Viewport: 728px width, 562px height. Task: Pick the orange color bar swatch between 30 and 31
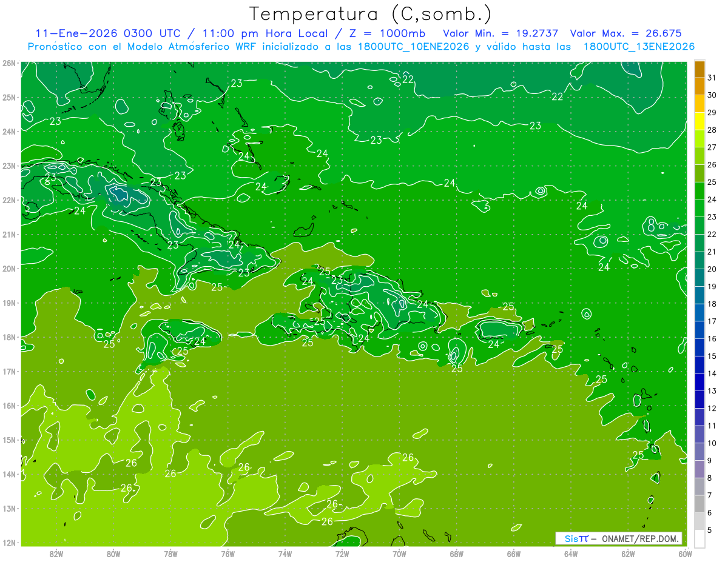699,86
